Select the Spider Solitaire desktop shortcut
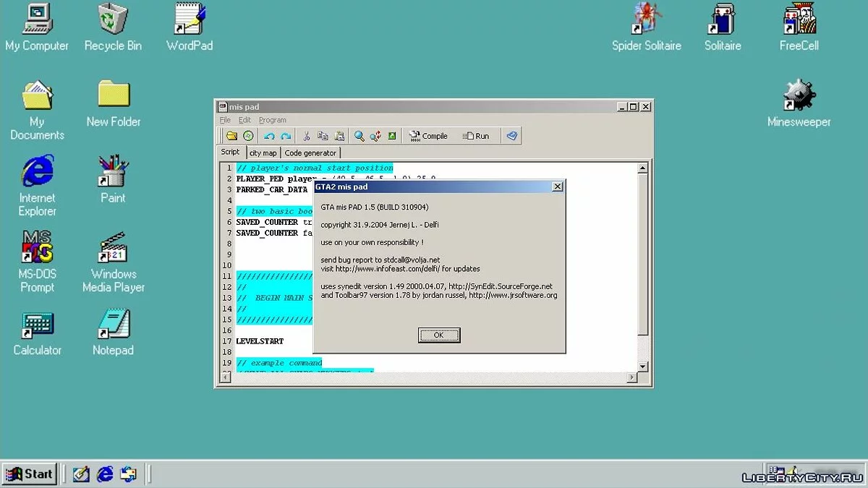This screenshot has height=488, width=868. (x=647, y=27)
